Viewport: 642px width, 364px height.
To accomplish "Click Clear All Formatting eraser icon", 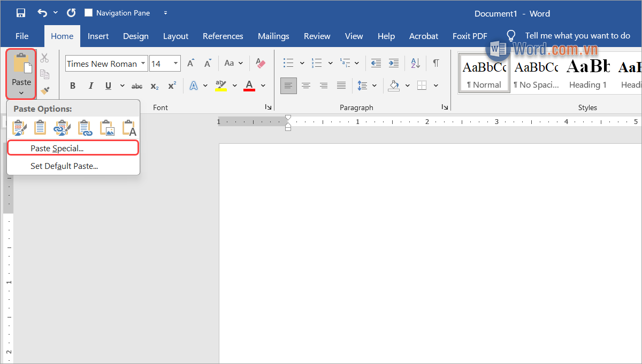I will [261, 63].
